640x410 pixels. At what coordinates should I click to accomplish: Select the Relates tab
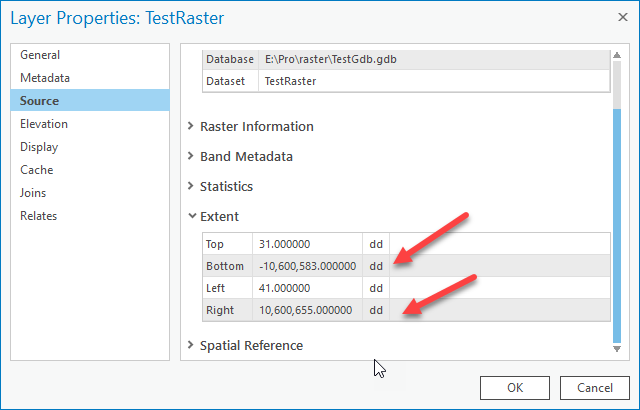pyautogui.click(x=39, y=216)
